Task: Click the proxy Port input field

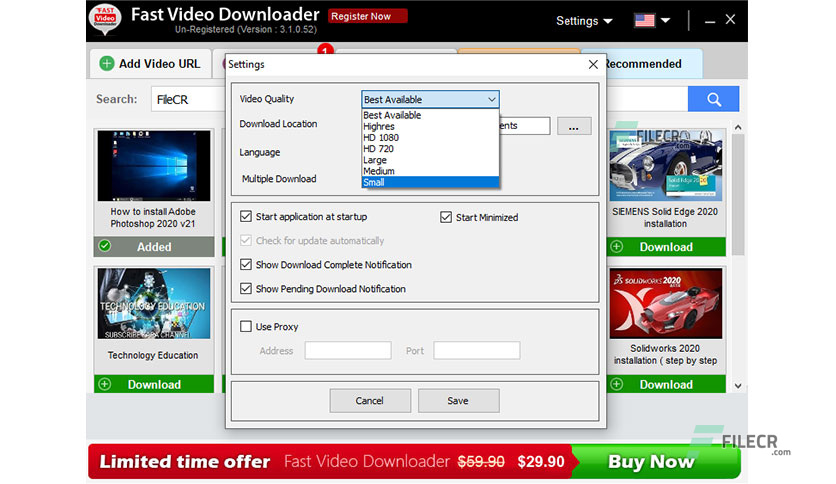Action: click(477, 350)
